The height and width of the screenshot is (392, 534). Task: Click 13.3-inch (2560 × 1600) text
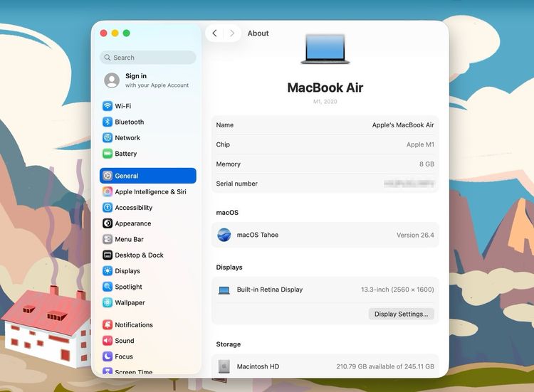(397, 290)
